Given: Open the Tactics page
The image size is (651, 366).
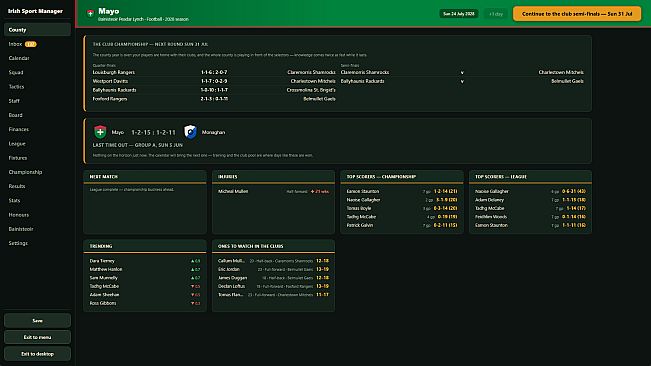Looking at the screenshot, I should coord(37,87).
